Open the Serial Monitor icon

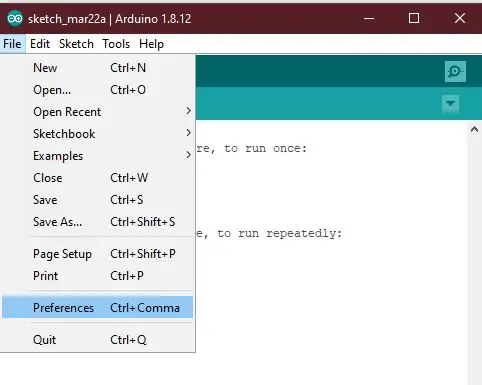(x=455, y=71)
